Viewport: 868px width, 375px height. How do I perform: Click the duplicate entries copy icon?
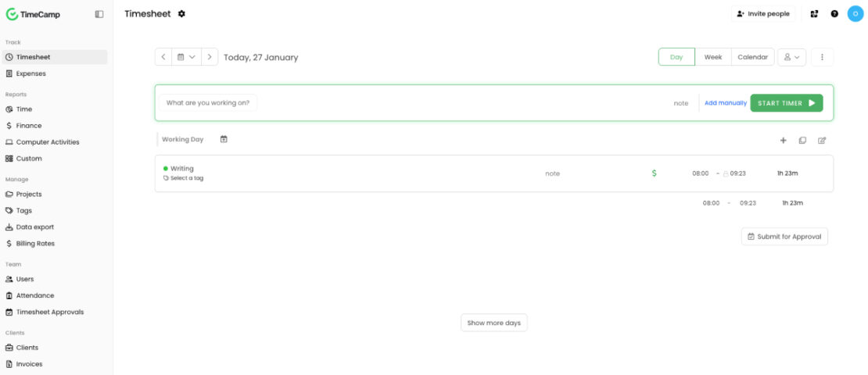(802, 141)
